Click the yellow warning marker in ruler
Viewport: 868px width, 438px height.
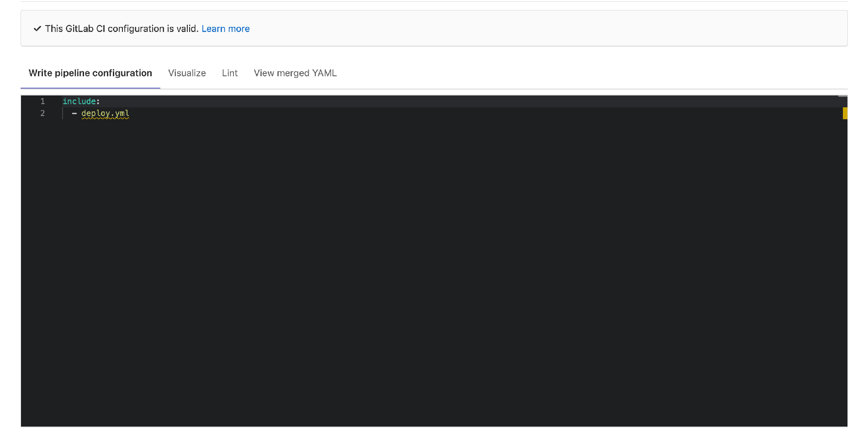pyautogui.click(x=845, y=113)
